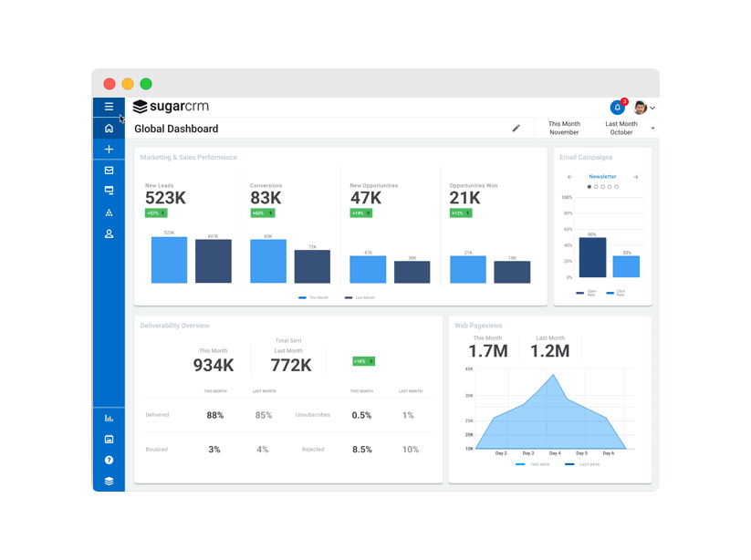
Task: Expand the user avatar dropdown chevron
Action: click(x=652, y=109)
